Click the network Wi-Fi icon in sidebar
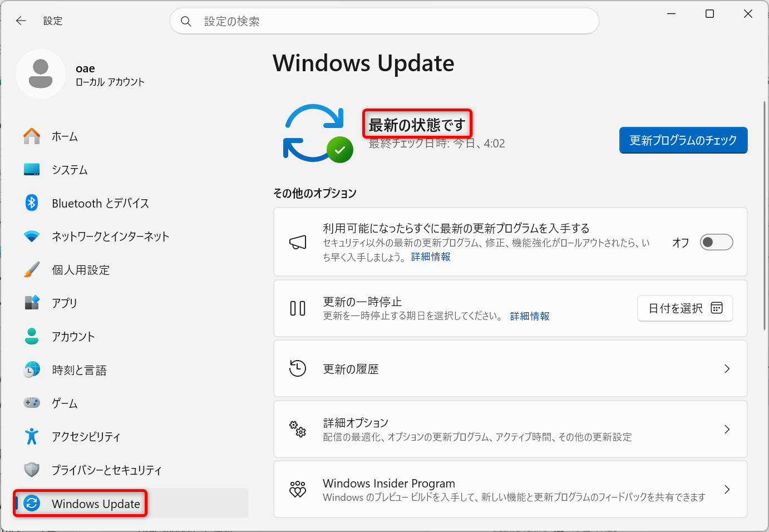Viewport: 769px width, 532px height. click(x=32, y=237)
